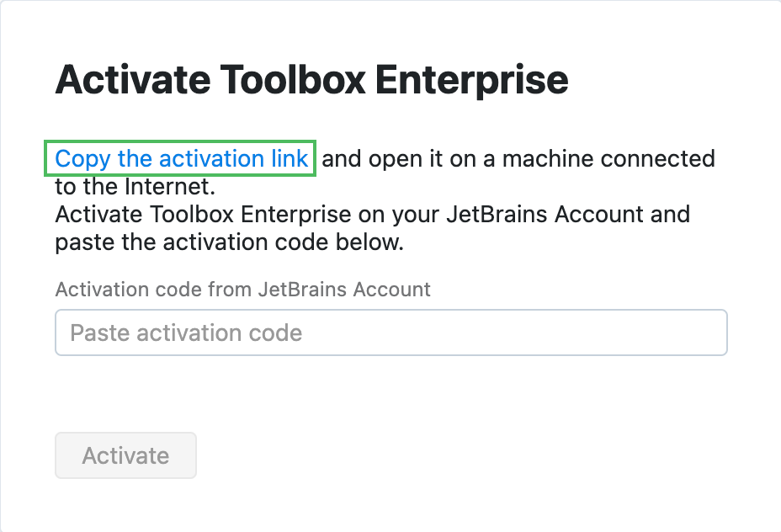Focus the JetBrains Account activation code field
Image resolution: width=781 pixels, height=532 pixels.
click(390, 332)
